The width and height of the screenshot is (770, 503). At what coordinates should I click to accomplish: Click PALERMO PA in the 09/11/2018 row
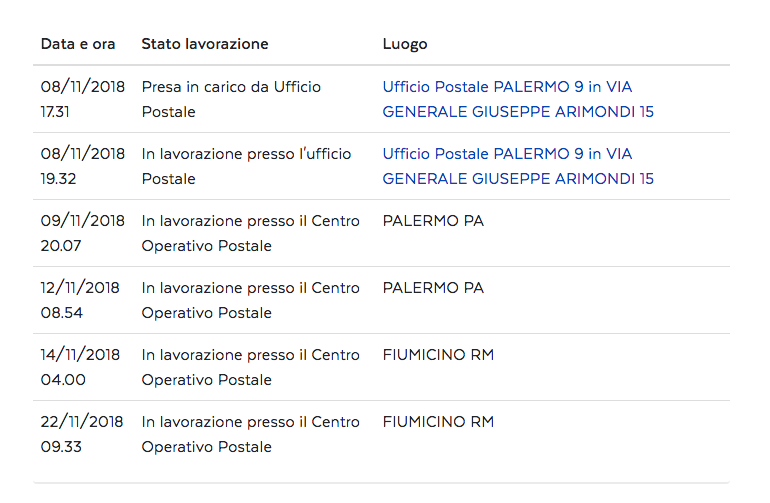tap(433, 221)
